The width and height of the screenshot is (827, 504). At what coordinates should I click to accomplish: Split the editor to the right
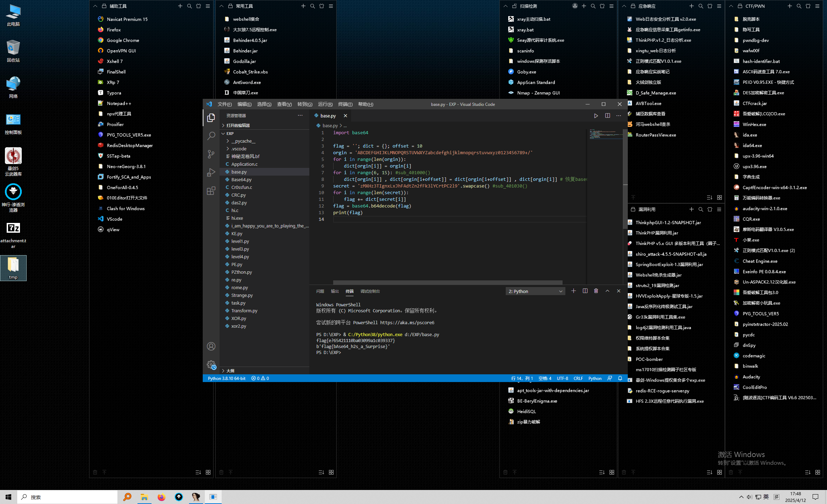607,116
